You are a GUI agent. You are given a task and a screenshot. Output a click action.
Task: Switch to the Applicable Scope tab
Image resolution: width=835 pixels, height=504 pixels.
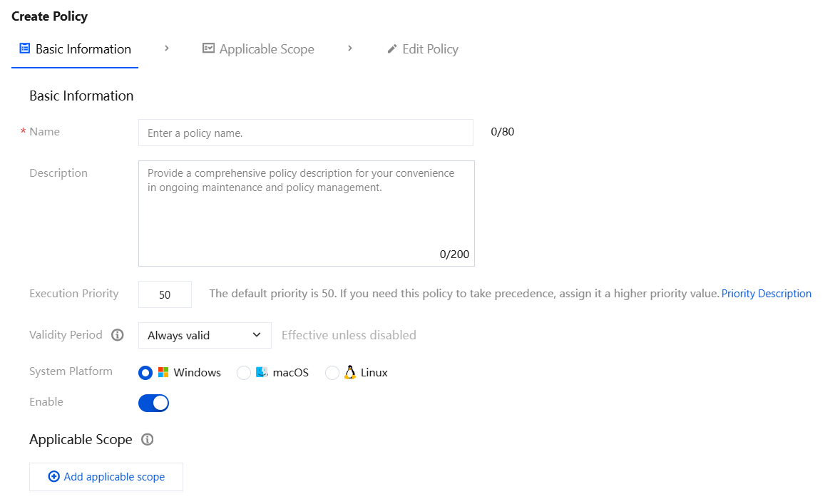click(258, 49)
